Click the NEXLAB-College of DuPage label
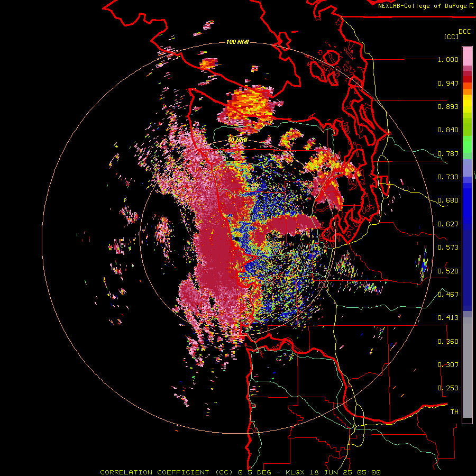The image size is (476, 476). pos(422,6)
